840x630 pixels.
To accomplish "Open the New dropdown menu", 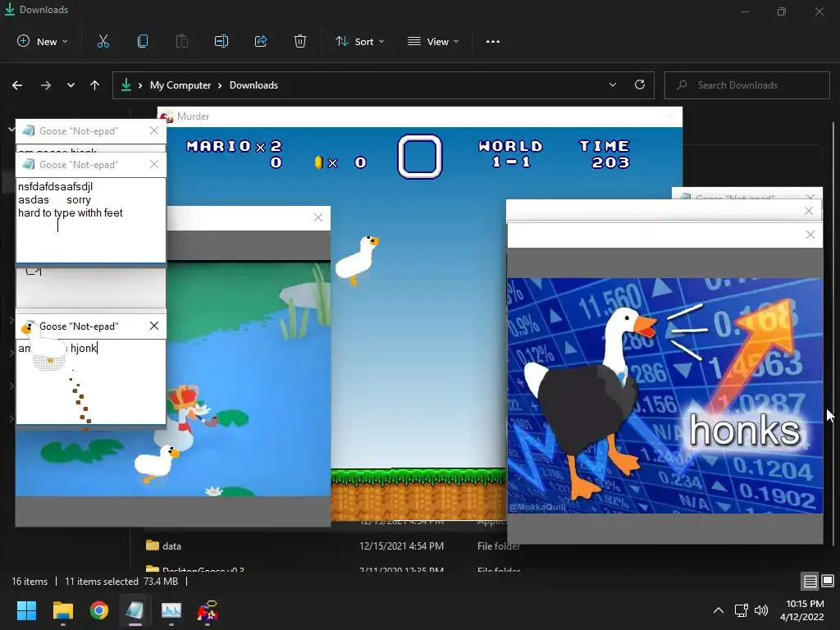I will pyautogui.click(x=43, y=41).
